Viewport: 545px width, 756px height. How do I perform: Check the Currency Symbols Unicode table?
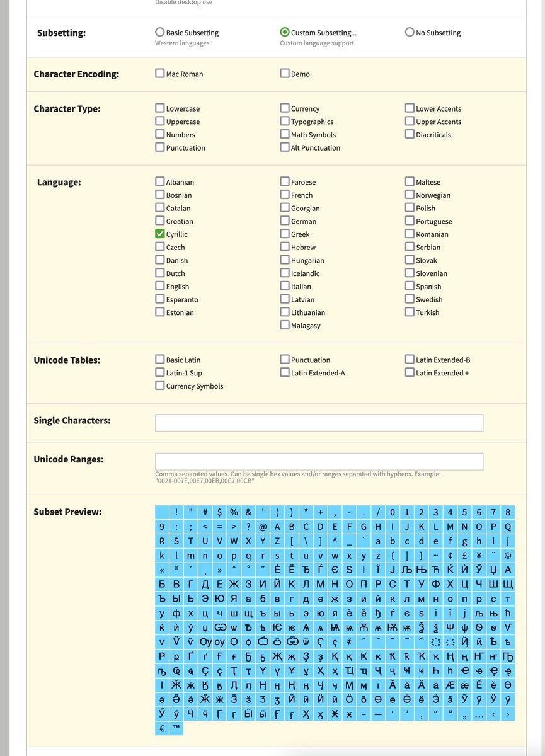tap(160, 386)
